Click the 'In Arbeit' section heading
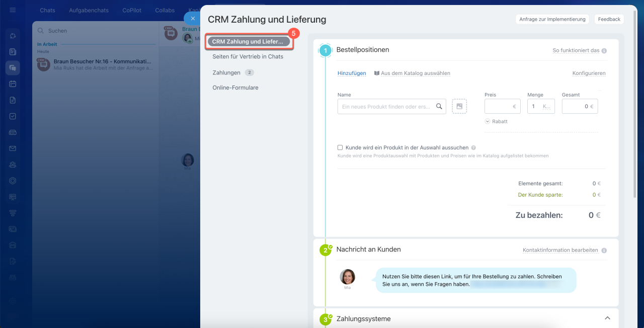 (47, 44)
